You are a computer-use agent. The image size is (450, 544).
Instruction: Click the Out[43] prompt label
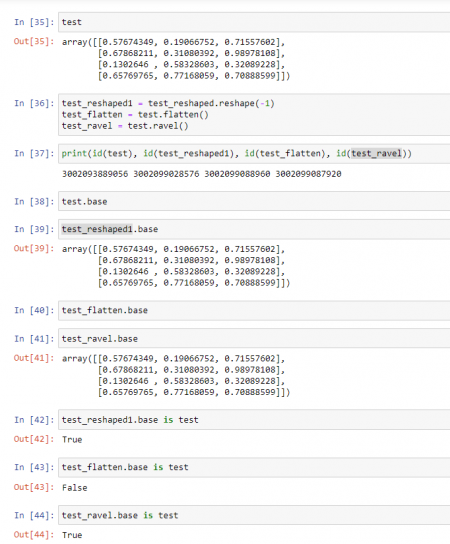click(x=34, y=487)
